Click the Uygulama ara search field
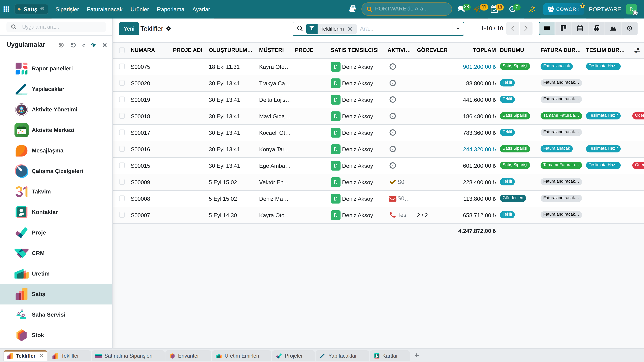The height and width of the screenshot is (362, 644). point(56,27)
